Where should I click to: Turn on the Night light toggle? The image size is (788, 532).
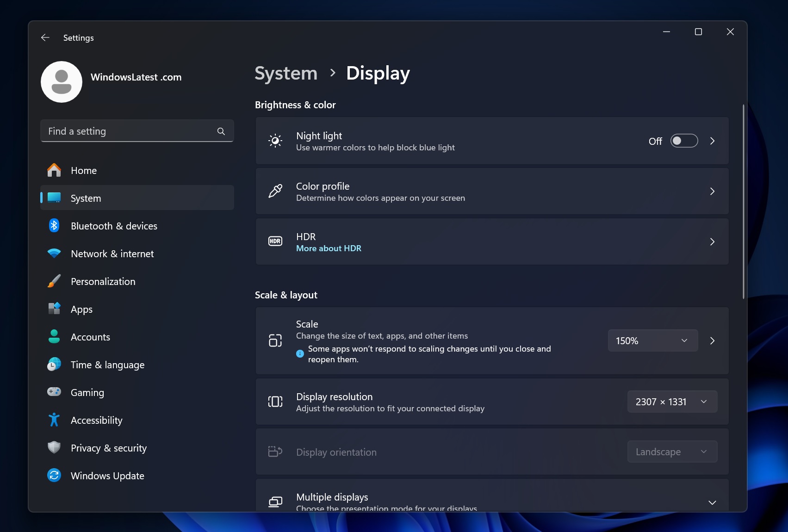684,141
